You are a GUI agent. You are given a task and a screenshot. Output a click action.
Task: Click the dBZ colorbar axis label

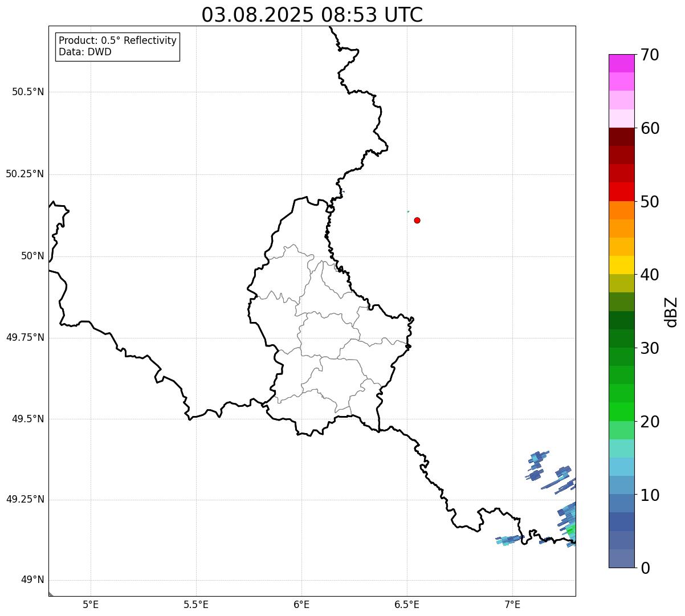(x=671, y=312)
